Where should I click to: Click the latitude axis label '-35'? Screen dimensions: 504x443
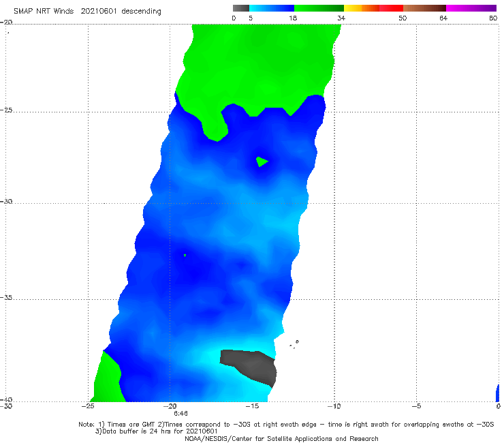6,297
